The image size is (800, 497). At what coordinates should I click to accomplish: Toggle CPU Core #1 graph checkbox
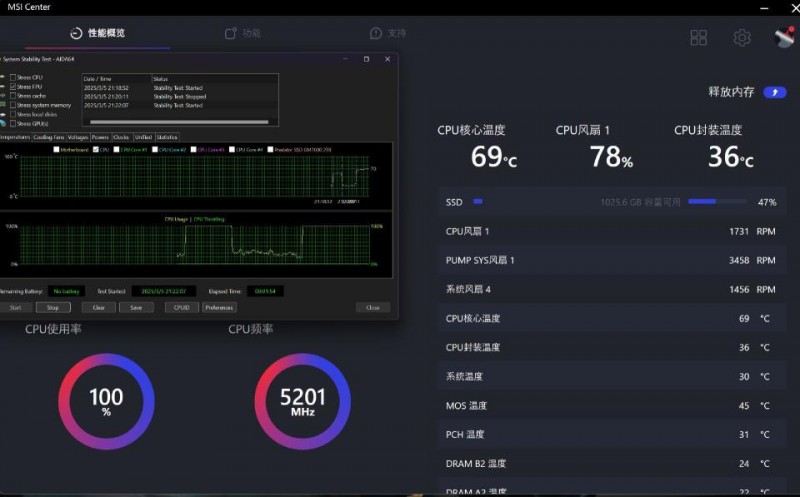click(x=116, y=150)
